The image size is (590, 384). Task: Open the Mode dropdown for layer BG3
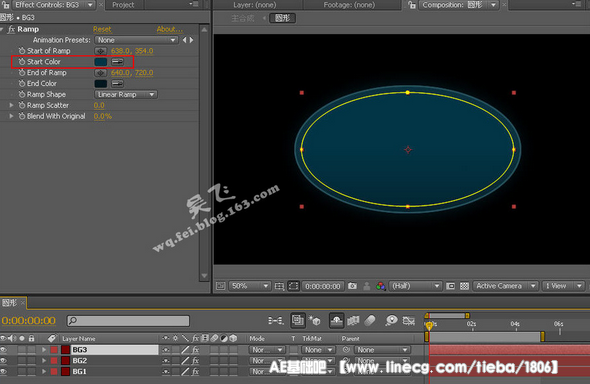(x=267, y=350)
